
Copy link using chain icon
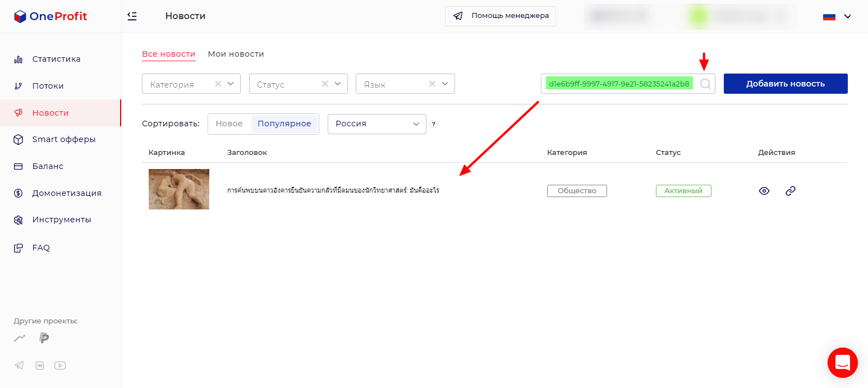790,191
